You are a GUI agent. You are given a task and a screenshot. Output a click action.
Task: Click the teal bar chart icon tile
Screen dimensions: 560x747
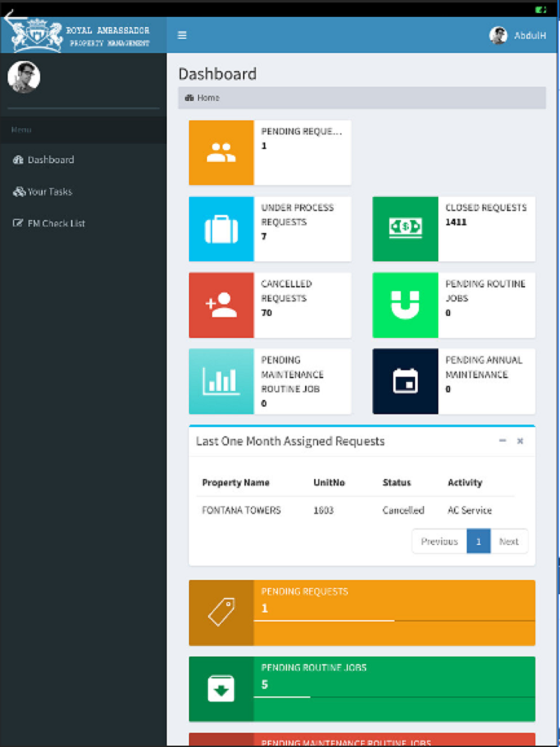(x=221, y=381)
